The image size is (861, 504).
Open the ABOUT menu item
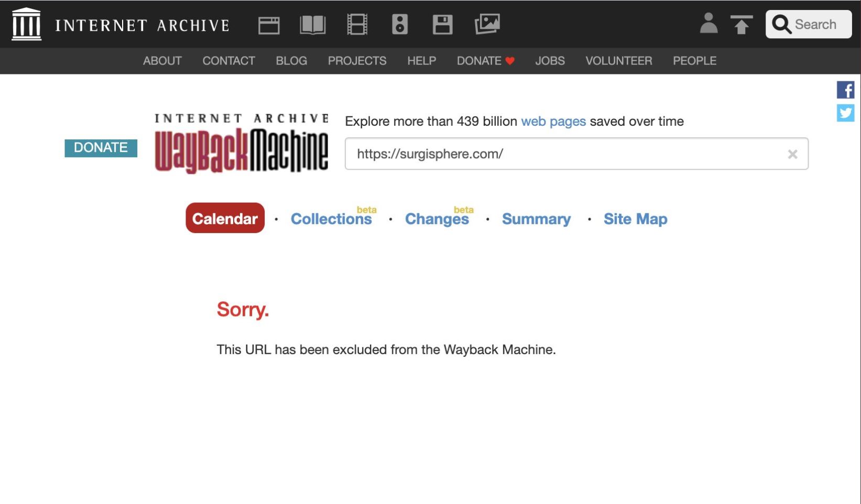[x=162, y=61]
